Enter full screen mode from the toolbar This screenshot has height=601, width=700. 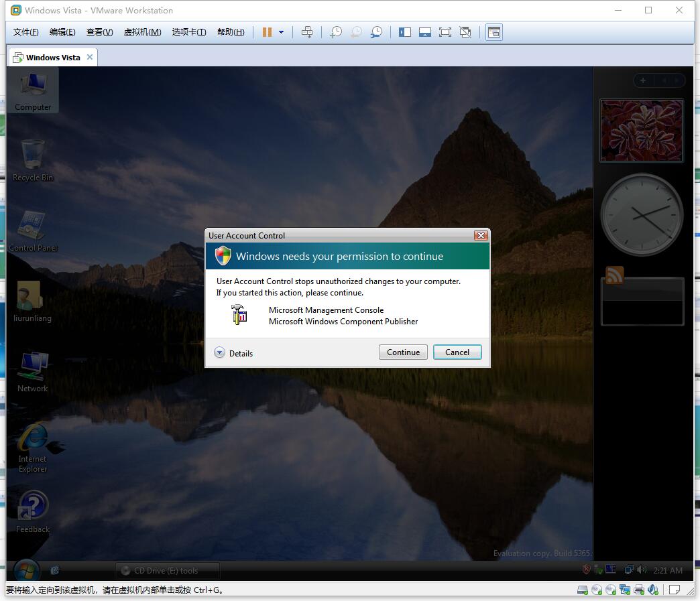tap(445, 32)
